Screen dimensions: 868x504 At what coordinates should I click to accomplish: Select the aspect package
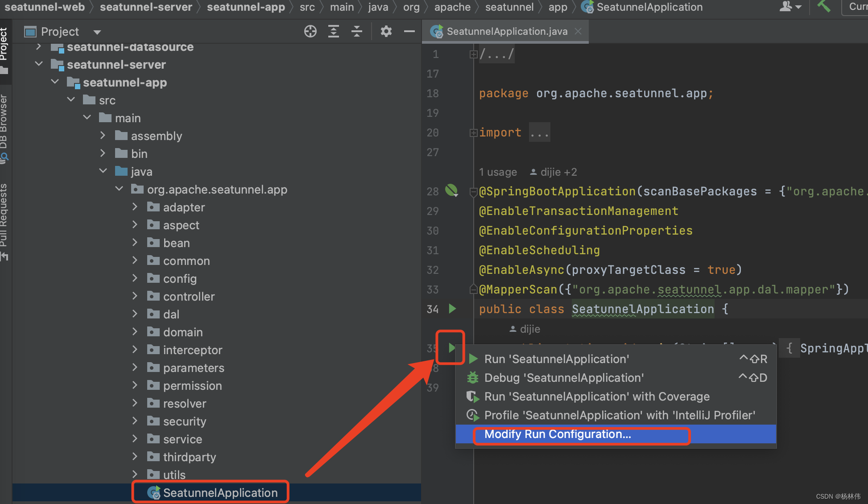(x=181, y=225)
